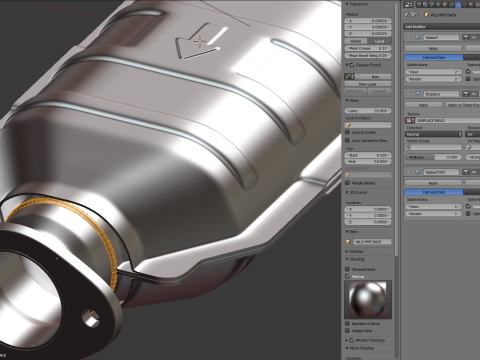This screenshot has width=480, height=360.
Task: Enable the Render Border checkbox
Action: [347, 183]
